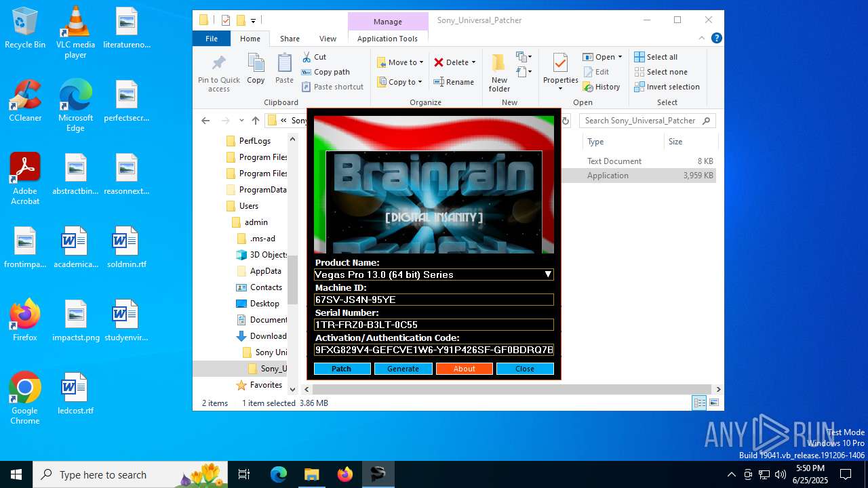The width and height of the screenshot is (868, 488).
Task: Collapse the ribbon with the chevron
Action: pyautogui.click(x=703, y=39)
